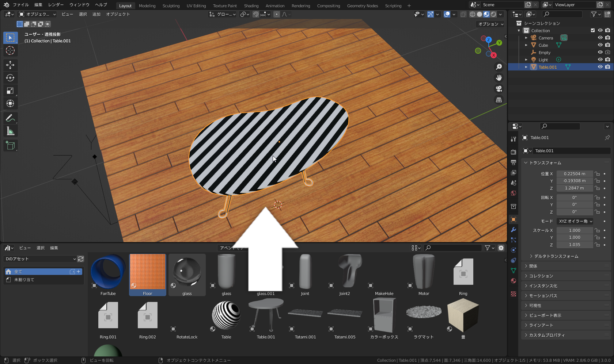Expand the 可視性 panel
The width and height of the screenshot is (614, 364).
point(566,306)
